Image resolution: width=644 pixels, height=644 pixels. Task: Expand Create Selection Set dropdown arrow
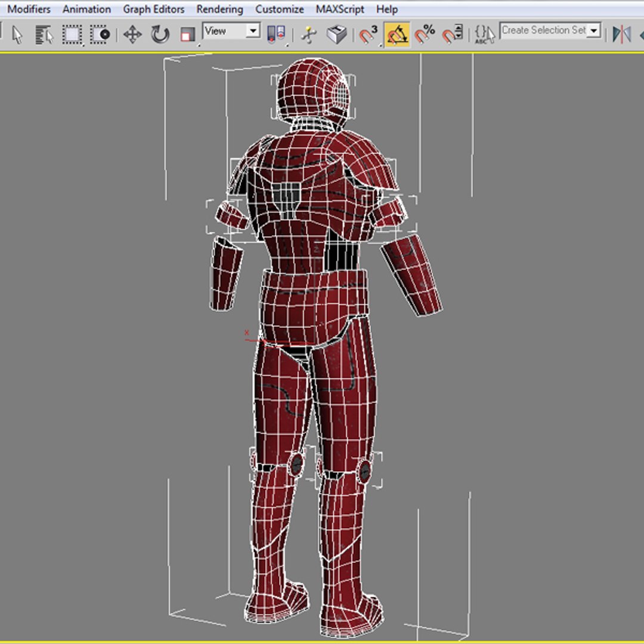point(594,31)
